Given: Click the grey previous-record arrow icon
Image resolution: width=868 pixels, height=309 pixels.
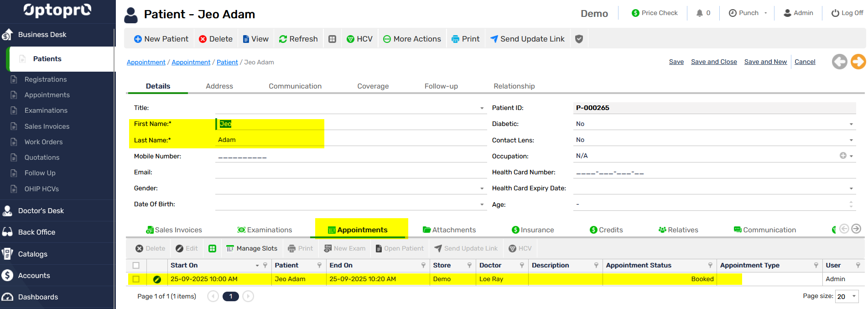Looking at the screenshot, I should [x=839, y=62].
